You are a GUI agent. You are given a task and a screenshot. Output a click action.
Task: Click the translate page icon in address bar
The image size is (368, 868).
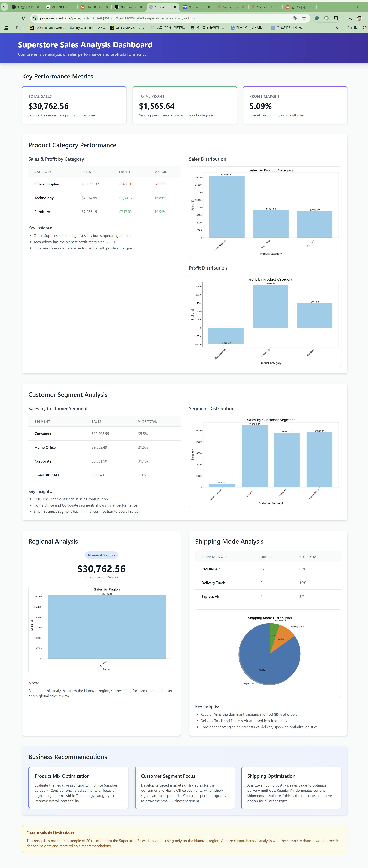pos(295,18)
